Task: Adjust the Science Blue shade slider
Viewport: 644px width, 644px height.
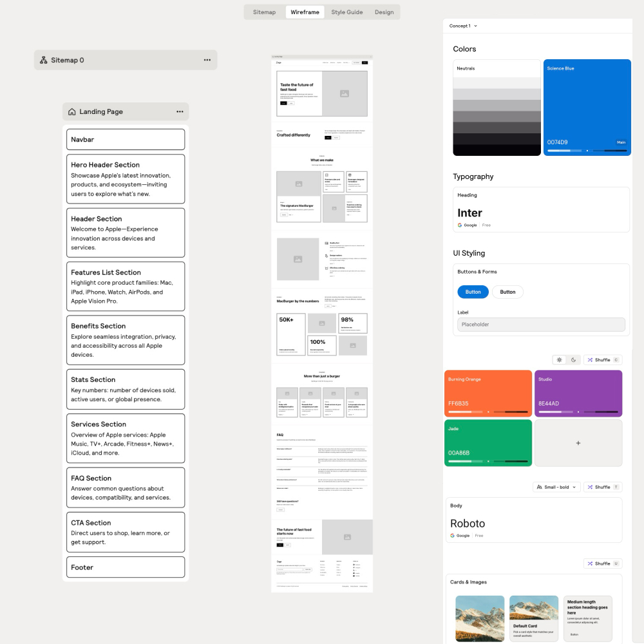Action: pos(587,151)
